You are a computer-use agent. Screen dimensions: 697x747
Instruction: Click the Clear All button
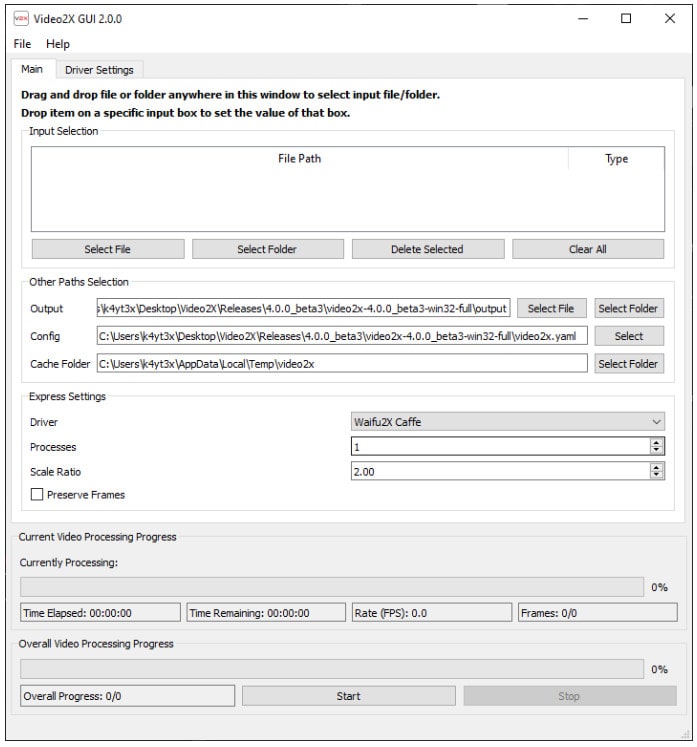point(588,249)
